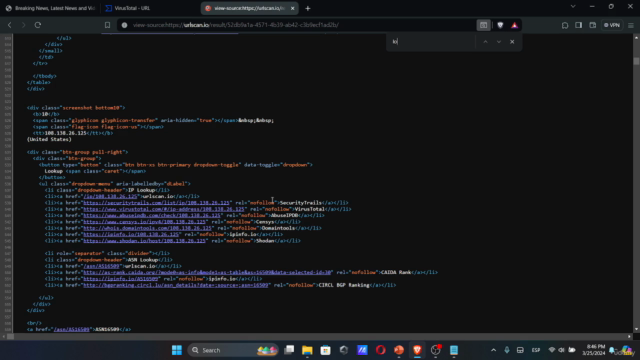
Task: Open the Windows Start menu
Action: (x=177, y=350)
